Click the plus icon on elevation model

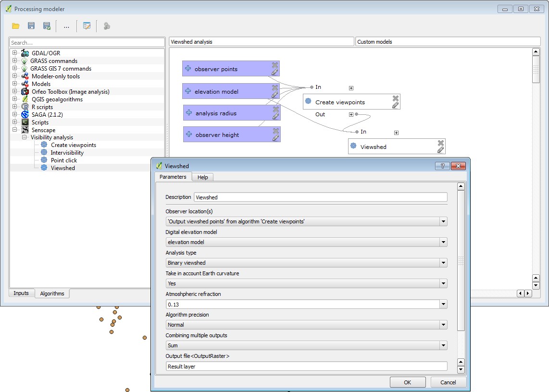(188, 91)
